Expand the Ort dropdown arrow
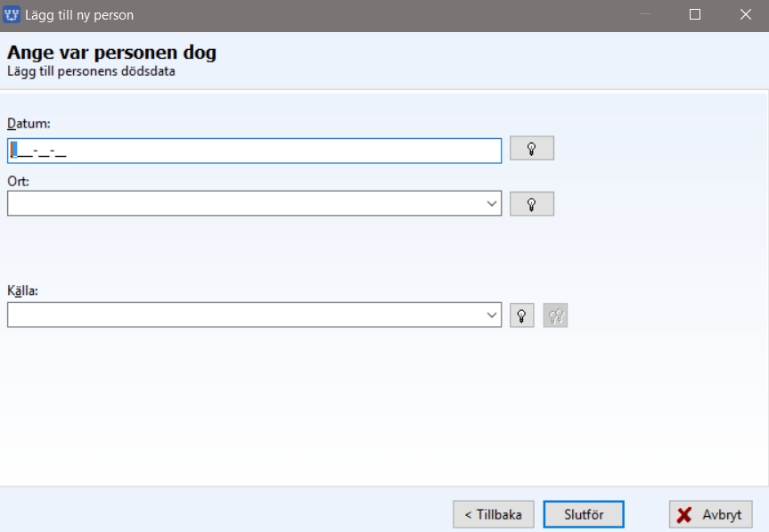Screen dimensions: 769x532 [x=491, y=203]
